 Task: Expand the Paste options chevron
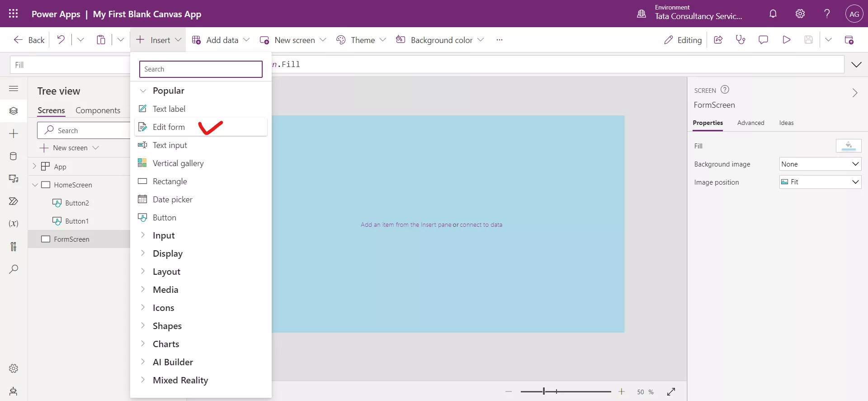click(x=121, y=40)
